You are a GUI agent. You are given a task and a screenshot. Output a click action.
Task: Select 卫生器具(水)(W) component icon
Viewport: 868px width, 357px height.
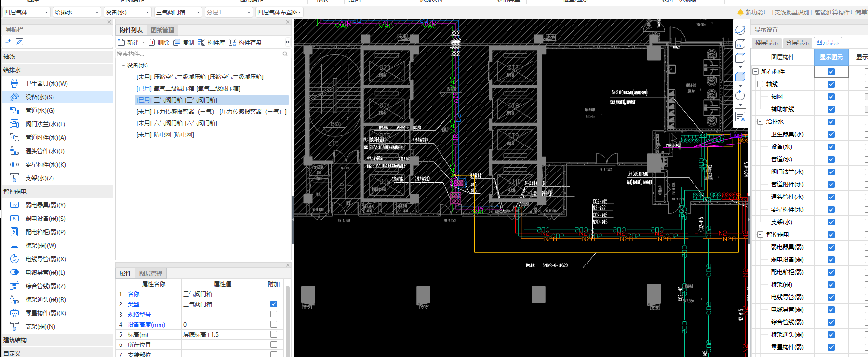(14, 83)
